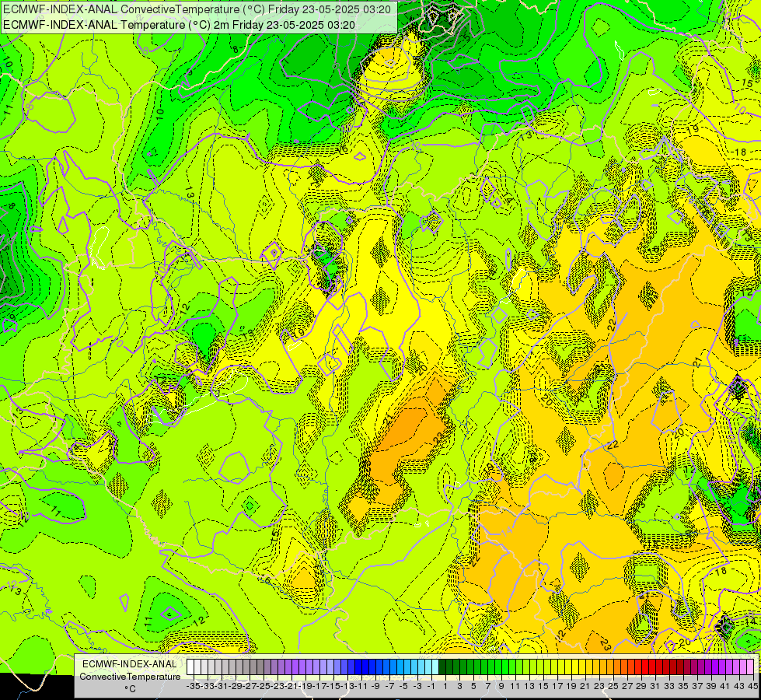The height and width of the screenshot is (700, 761).
Task: Click the -23 label on the legend scale
Action: point(278,687)
